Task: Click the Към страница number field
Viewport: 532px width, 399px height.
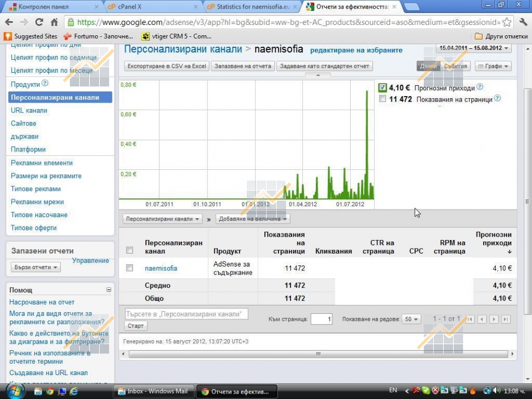Action: (321, 319)
